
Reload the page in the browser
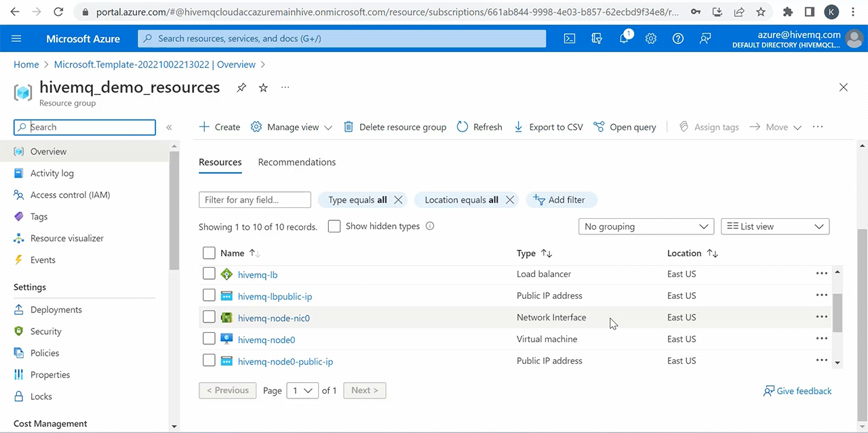[x=59, y=12]
